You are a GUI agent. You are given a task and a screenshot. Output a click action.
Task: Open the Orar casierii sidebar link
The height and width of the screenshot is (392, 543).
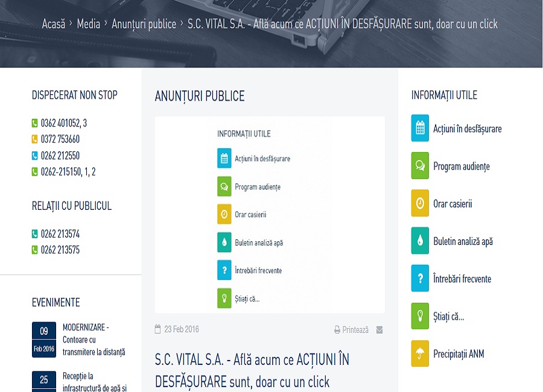(x=453, y=204)
